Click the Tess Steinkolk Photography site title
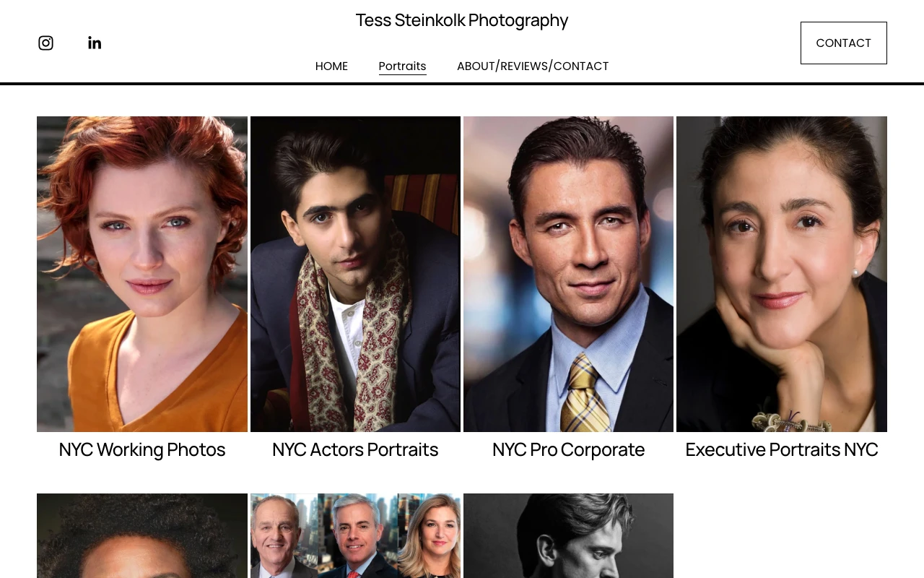 461,20
